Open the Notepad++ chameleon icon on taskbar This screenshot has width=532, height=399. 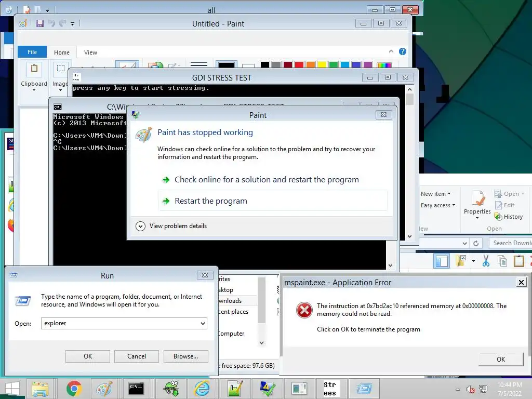pyautogui.click(x=171, y=389)
